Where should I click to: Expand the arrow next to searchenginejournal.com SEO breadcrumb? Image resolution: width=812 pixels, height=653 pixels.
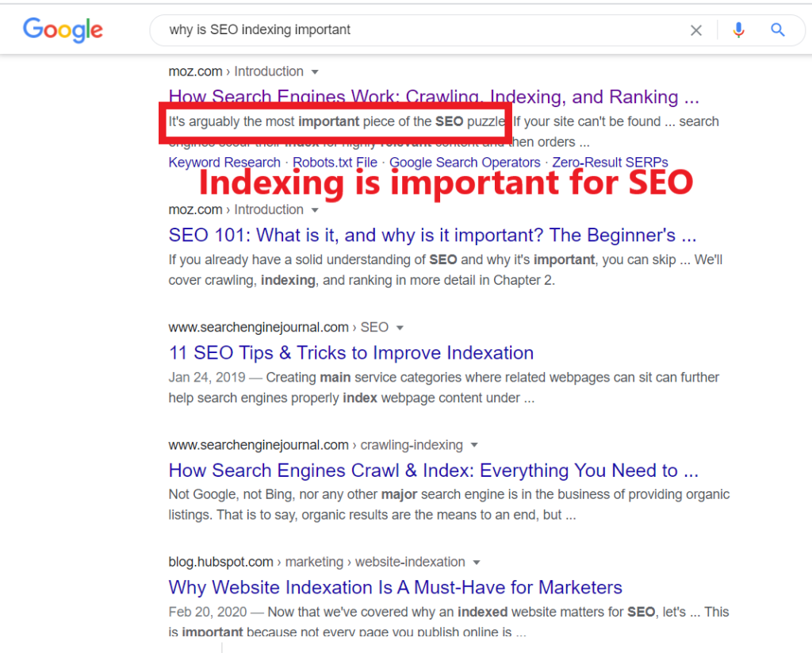[400, 327]
